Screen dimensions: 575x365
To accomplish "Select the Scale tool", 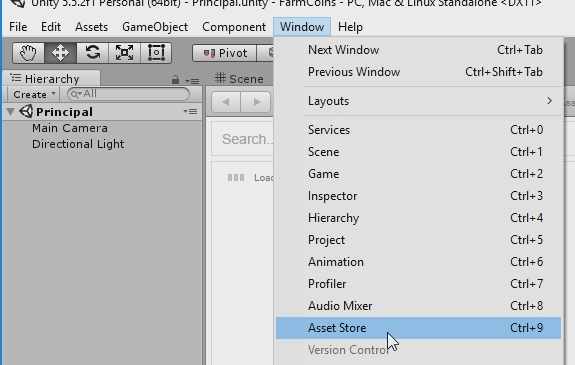I will (x=124, y=53).
